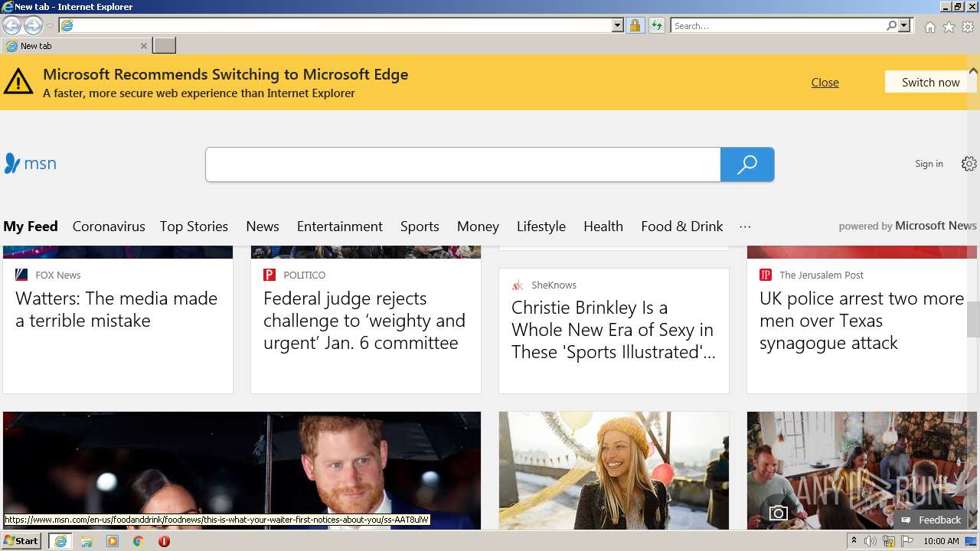Open UK police Texas synagogue article
The height and width of the screenshot is (551, 980).
click(x=861, y=321)
